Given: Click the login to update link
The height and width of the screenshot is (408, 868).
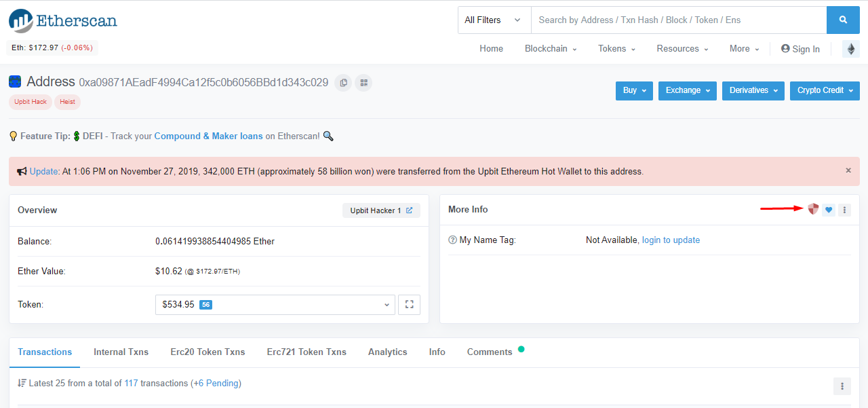Looking at the screenshot, I should tap(671, 240).
